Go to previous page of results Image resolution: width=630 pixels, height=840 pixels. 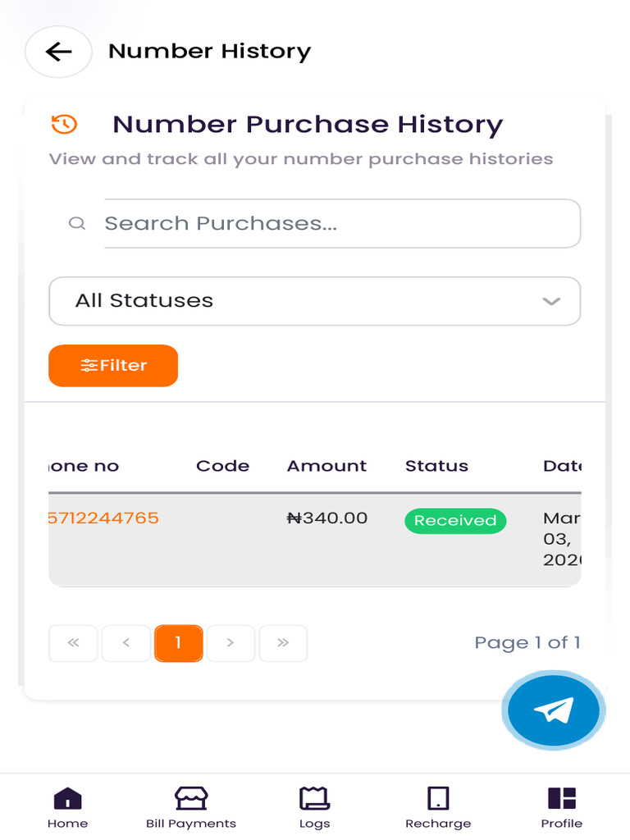tap(126, 643)
